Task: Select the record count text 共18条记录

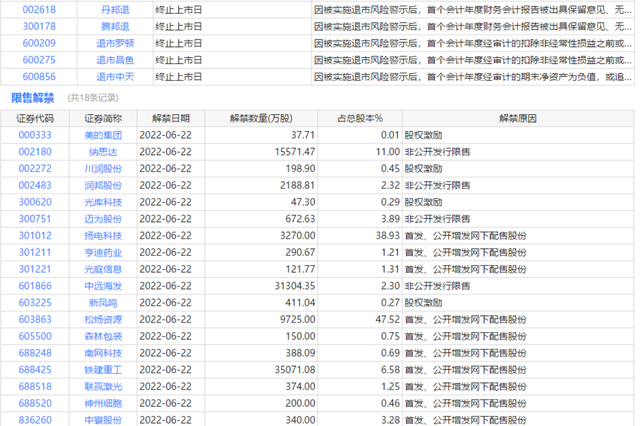Action: click(x=93, y=98)
